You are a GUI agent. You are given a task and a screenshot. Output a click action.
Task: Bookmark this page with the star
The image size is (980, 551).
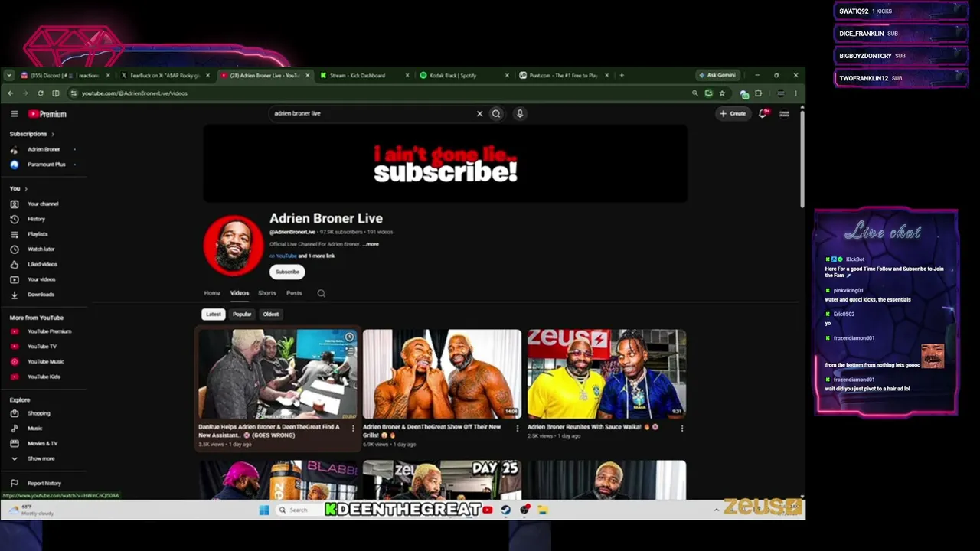(x=721, y=93)
